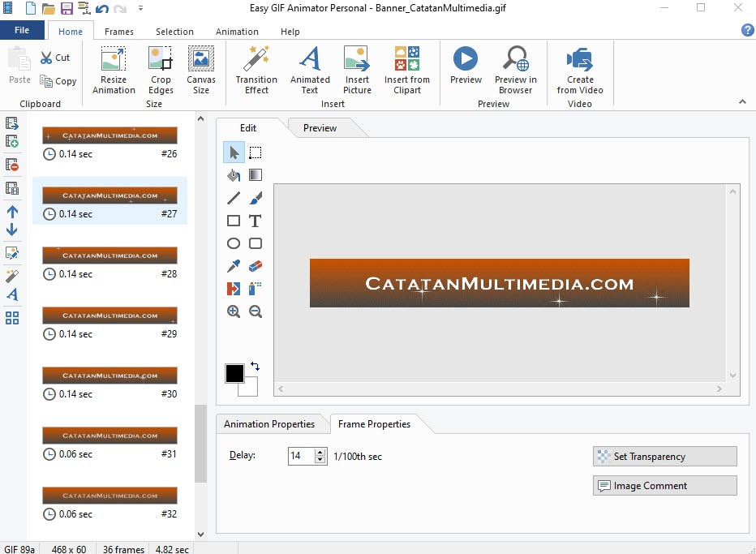This screenshot has height=554, width=756.
Task: Open the Selection ribbon tab
Action: (174, 32)
